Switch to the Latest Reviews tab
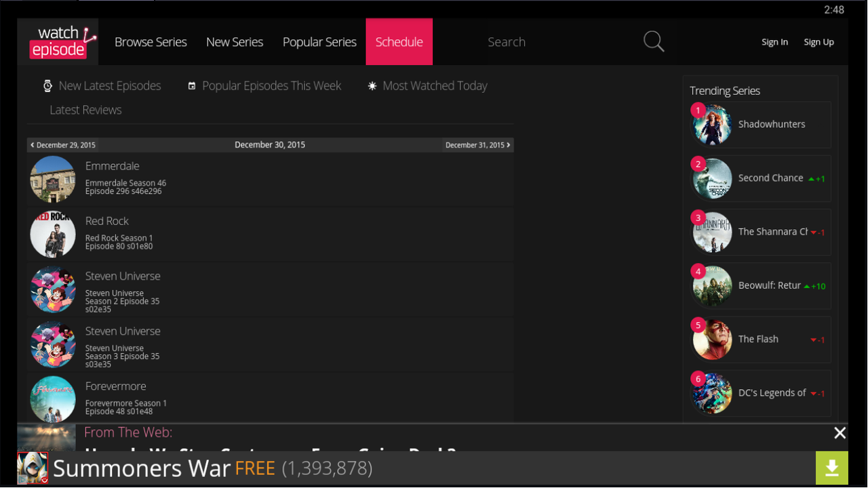The width and height of the screenshot is (868, 488). (x=85, y=109)
